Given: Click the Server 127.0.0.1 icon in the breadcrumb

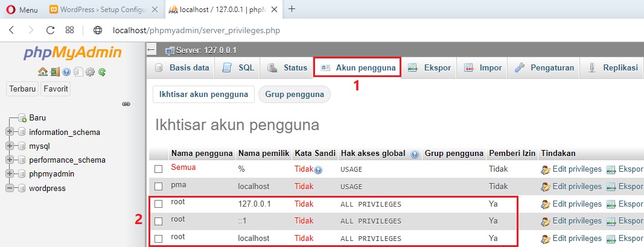Looking at the screenshot, I should pyautogui.click(x=170, y=51).
